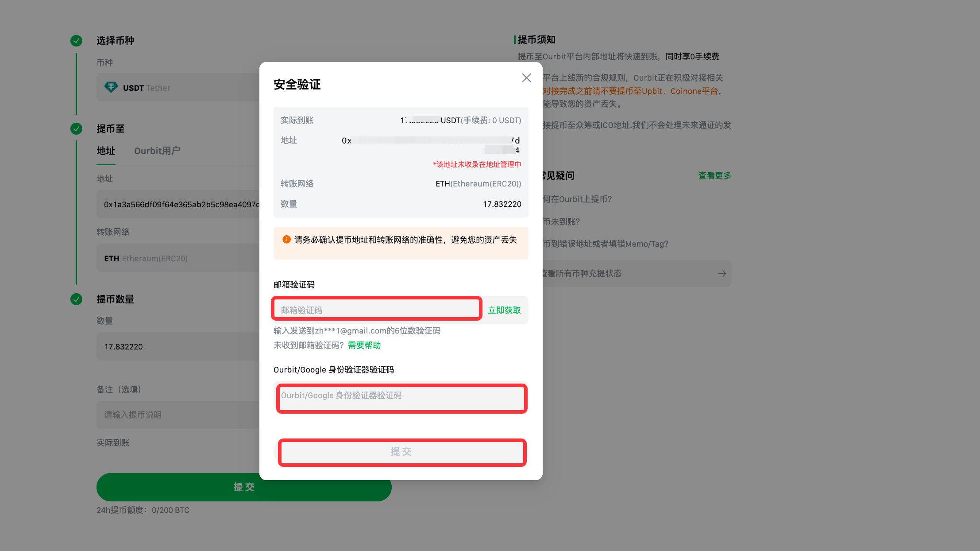Click the orange warning info icon

pos(286,240)
